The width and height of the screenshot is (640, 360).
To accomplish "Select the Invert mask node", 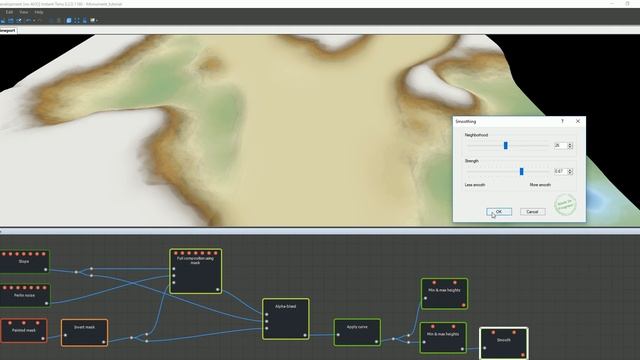I will coord(84,332).
